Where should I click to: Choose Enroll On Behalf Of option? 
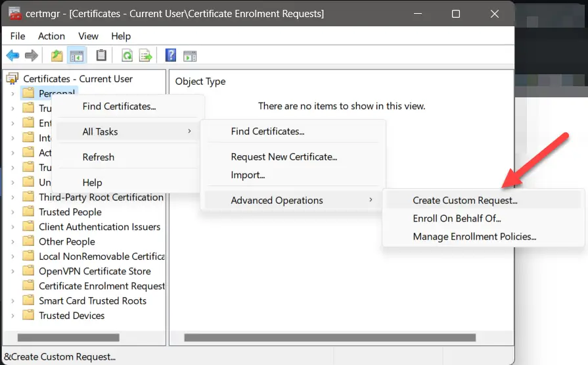[x=457, y=218]
